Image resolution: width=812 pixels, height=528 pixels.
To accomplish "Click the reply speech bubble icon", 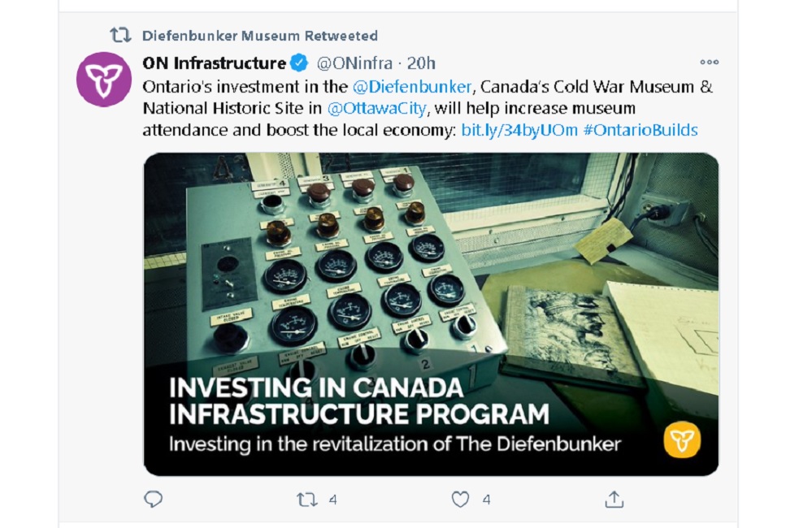I will click(x=153, y=499).
